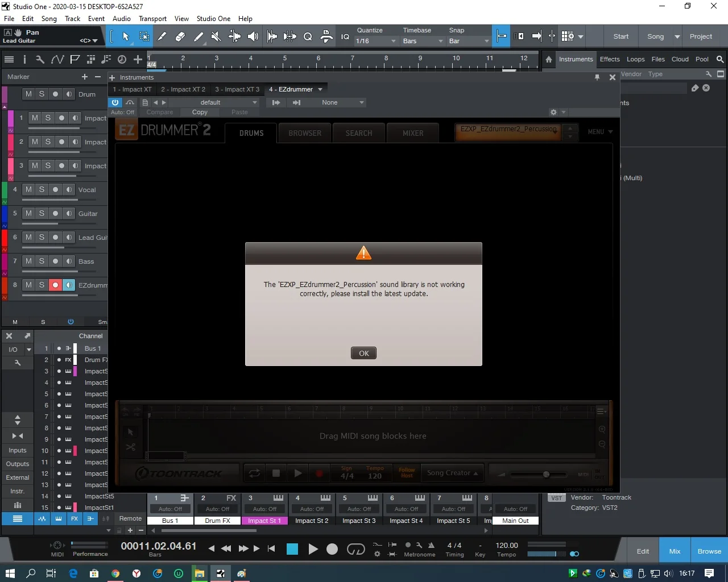Open the Quantize 1/16 dropdown
Screen dimensions: 728x582
pyautogui.click(x=375, y=41)
